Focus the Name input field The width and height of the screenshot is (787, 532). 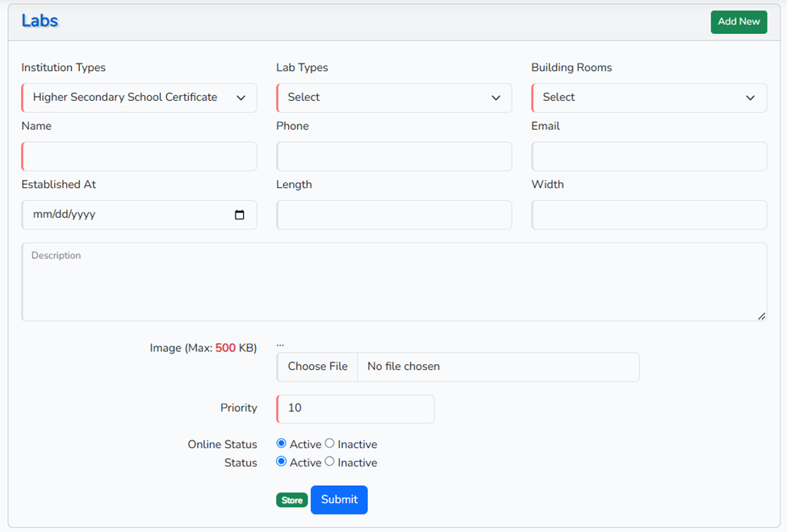pos(139,157)
